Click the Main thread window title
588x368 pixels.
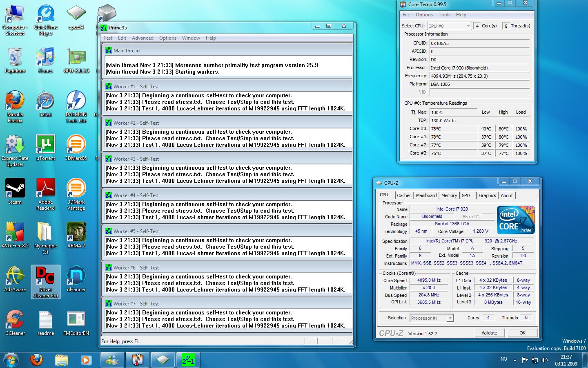pyautogui.click(x=126, y=51)
